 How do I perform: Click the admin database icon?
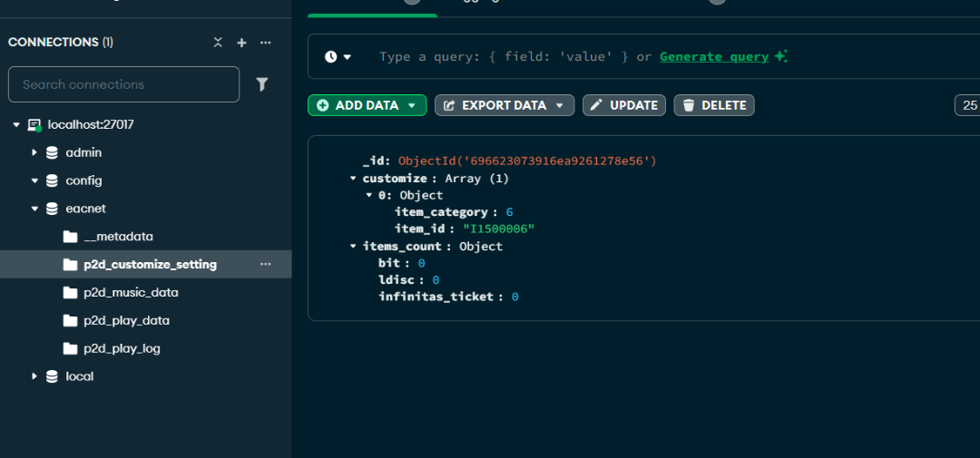coord(53,152)
